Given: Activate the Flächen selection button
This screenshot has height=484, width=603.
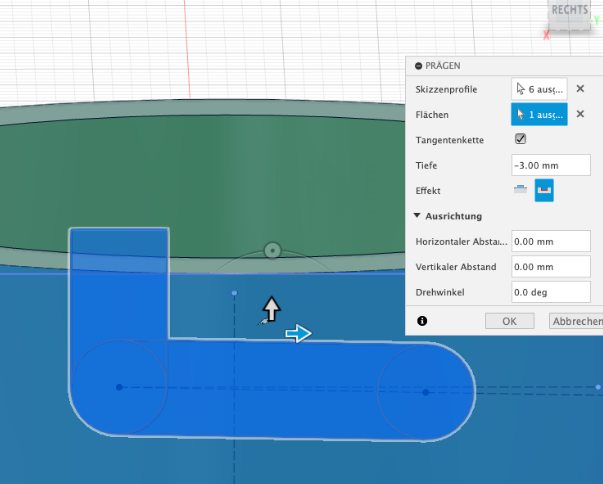Looking at the screenshot, I should (539, 114).
